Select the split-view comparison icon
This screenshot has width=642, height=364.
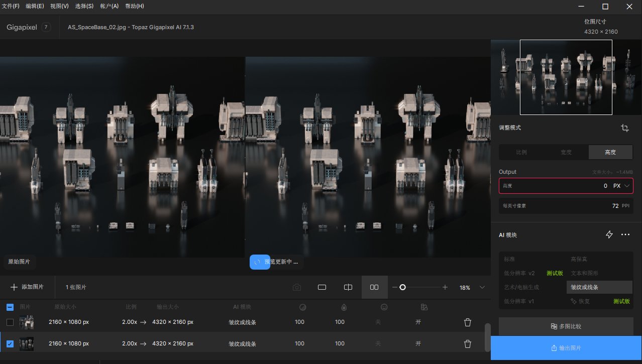tap(348, 287)
